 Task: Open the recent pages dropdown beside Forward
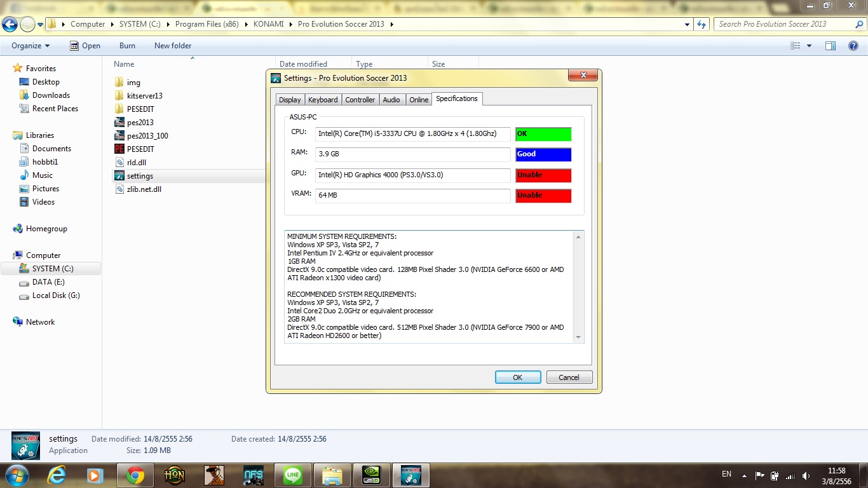coord(40,25)
